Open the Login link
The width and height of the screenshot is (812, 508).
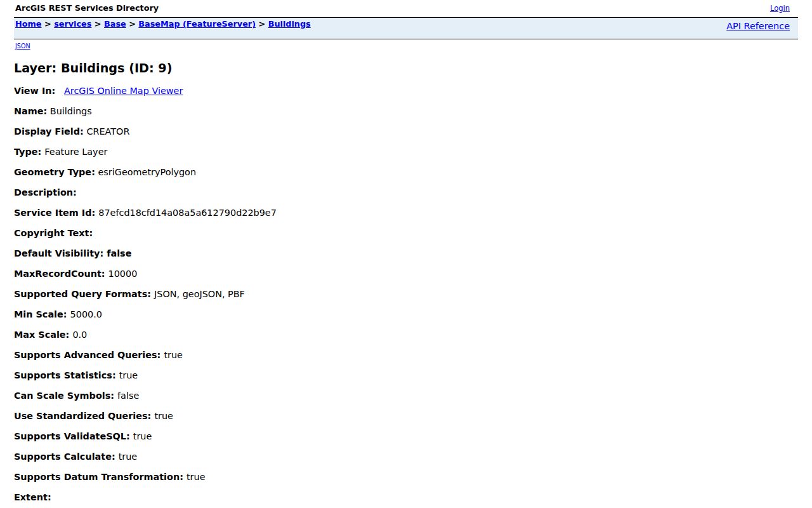click(x=780, y=8)
